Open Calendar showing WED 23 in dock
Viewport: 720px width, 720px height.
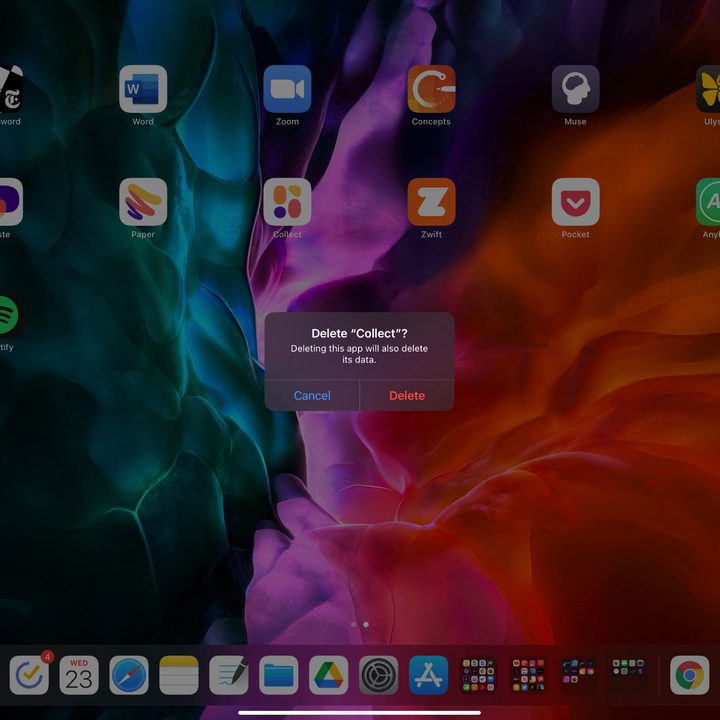(x=79, y=675)
